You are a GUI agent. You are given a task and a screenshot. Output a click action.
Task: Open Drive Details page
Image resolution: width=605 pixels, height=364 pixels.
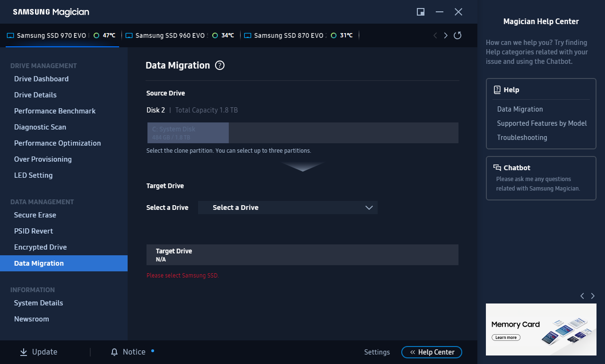pos(35,95)
